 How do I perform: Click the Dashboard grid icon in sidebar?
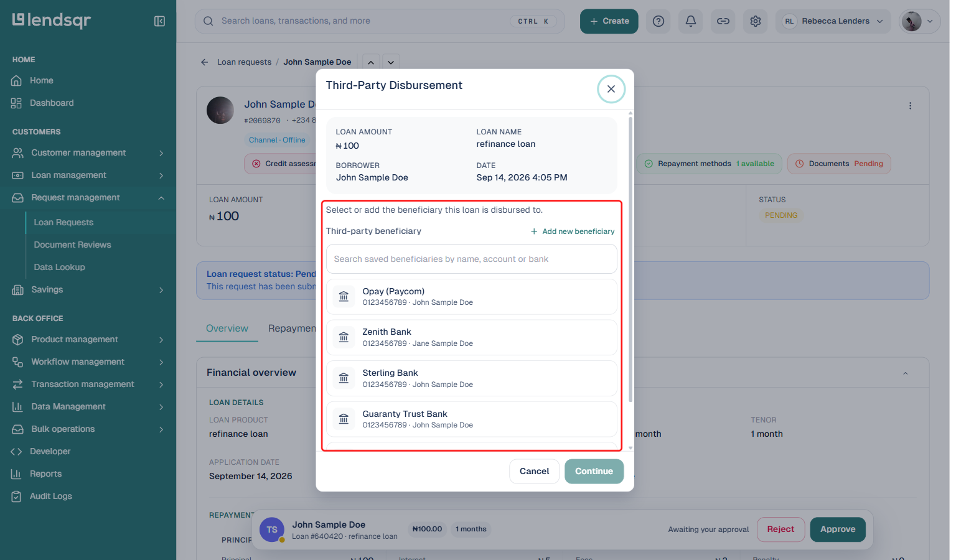pos(17,103)
